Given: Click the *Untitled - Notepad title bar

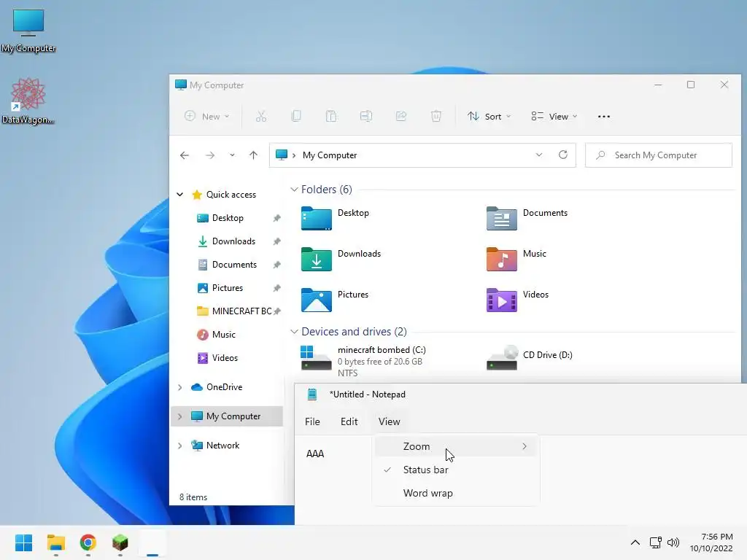Looking at the screenshot, I should pyautogui.click(x=519, y=394).
